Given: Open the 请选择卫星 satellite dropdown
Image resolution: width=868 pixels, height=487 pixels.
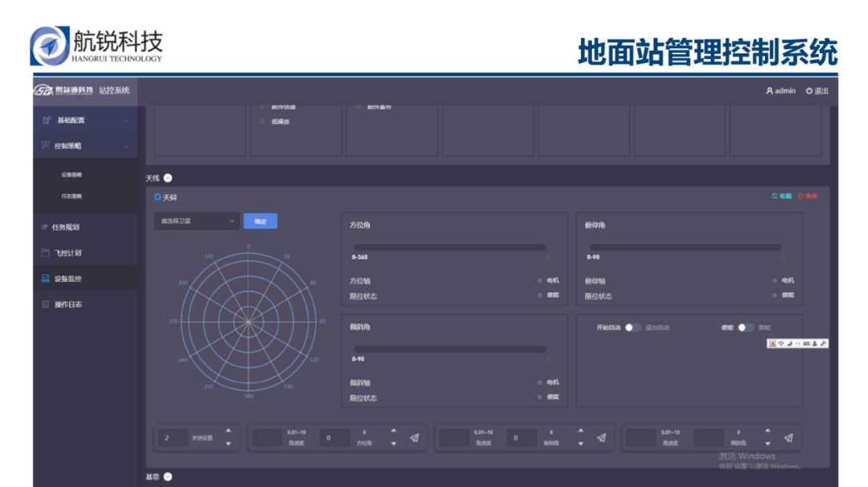Looking at the screenshot, I should pyautogui.click(x=196, y=222).
